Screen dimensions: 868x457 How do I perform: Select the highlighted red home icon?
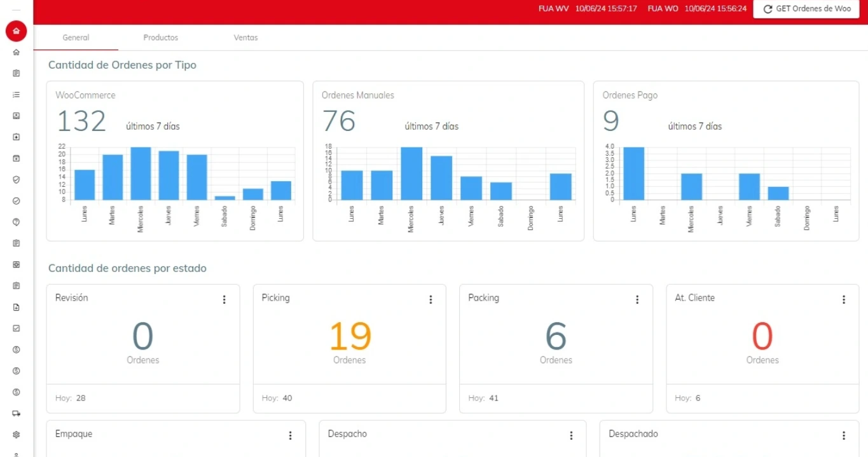click(x=16, y=31)
